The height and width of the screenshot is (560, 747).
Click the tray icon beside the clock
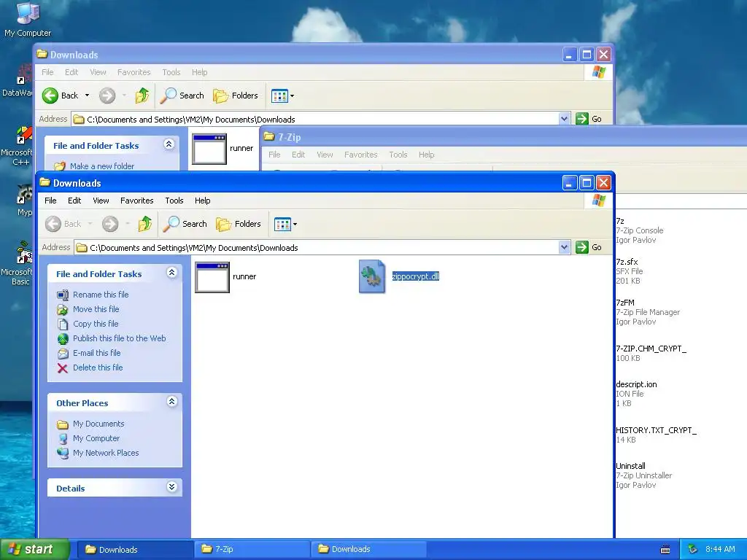[x=693, y=550]
